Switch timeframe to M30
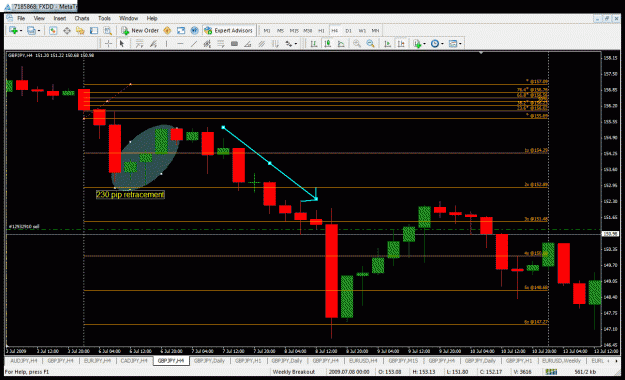This screenshot has height=380, width=625. click(307, 31)
